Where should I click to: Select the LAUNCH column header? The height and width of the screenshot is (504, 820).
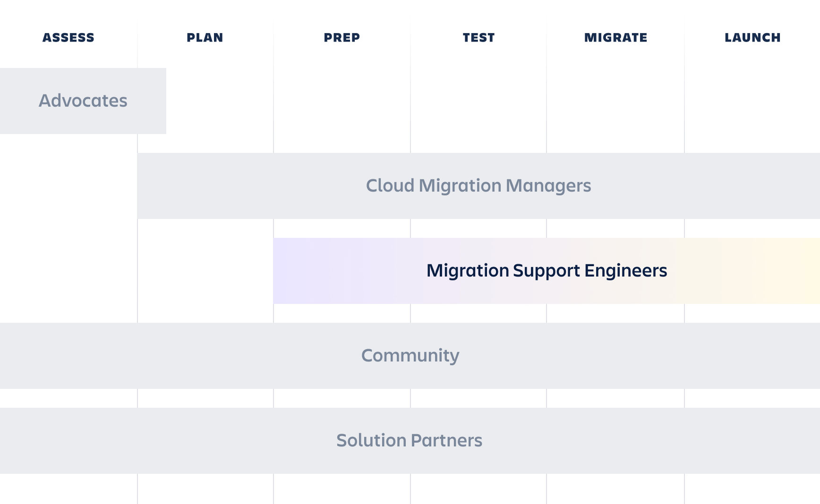(x=752, y=38)
